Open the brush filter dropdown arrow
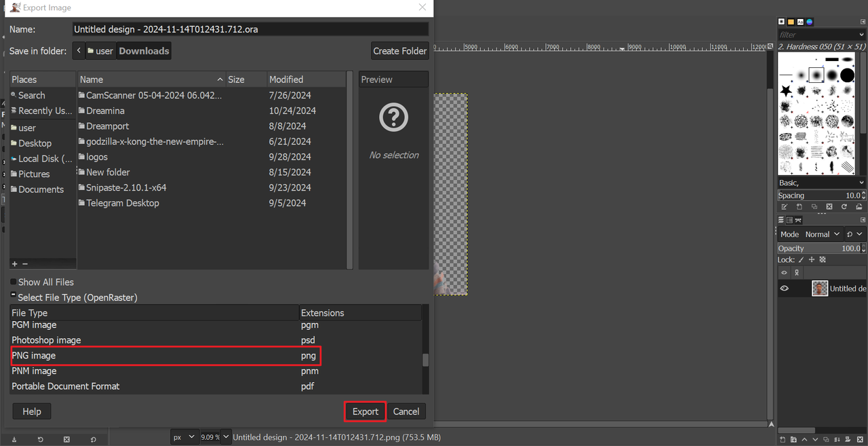The image size is (868, 446). [862, 35]
